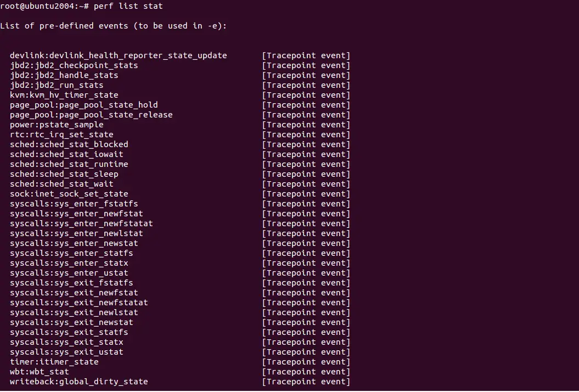Screen dimensions: 579x392
Task: Select syscalls:sys_enter_statx event name
Action: (x=69, y=263)
